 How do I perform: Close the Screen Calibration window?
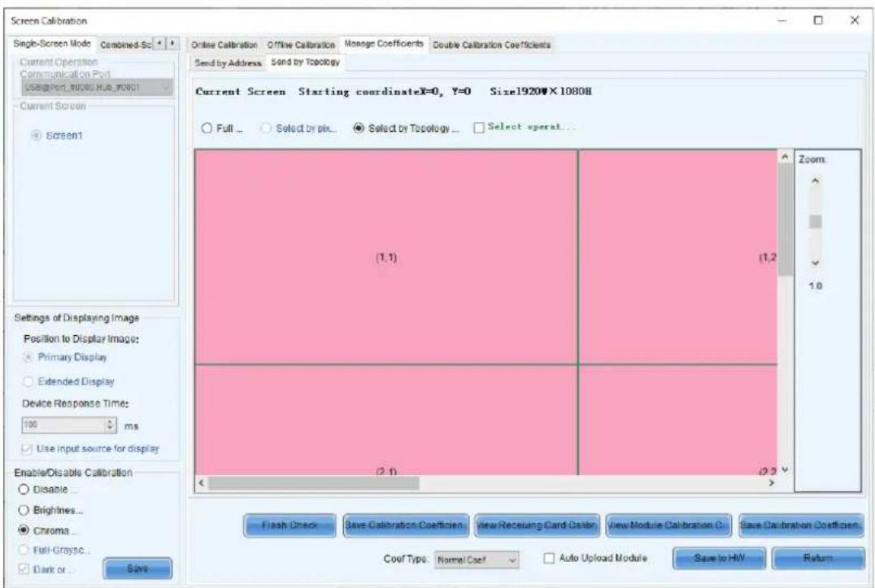pos(855,20)
